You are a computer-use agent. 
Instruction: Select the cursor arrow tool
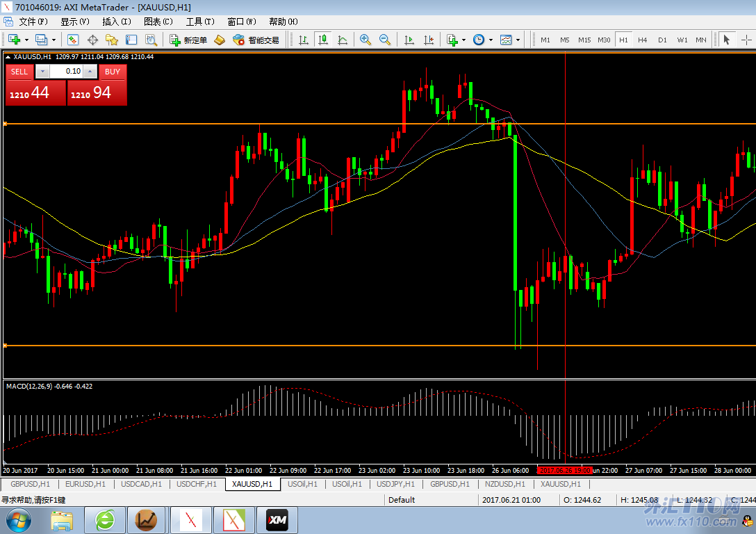pyautogui.click(x=726, y=40)
